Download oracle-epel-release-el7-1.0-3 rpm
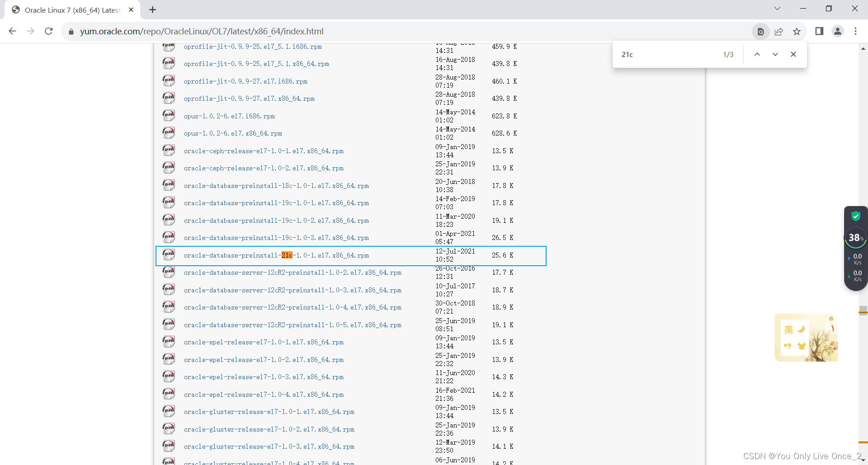 click(264, 377)
